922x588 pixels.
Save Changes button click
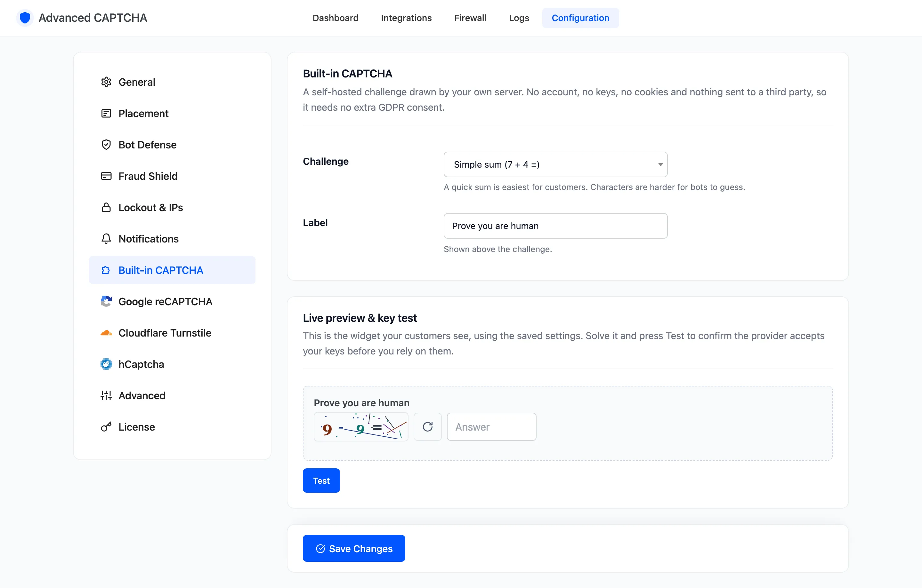(354, 548)
